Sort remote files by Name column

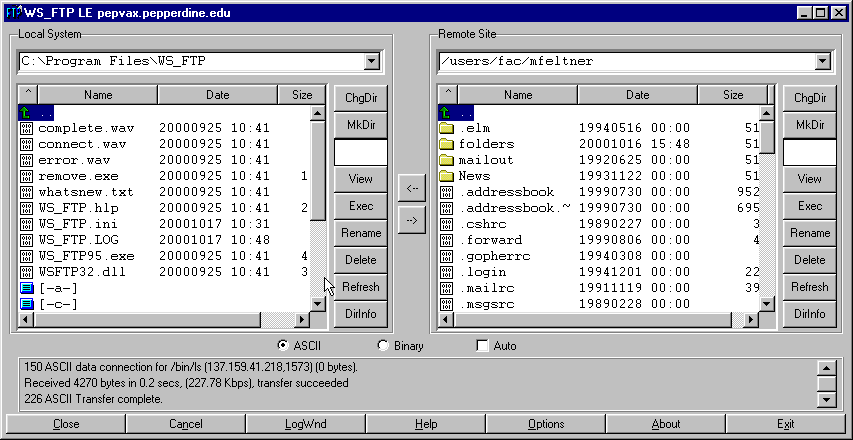[518, 95]
